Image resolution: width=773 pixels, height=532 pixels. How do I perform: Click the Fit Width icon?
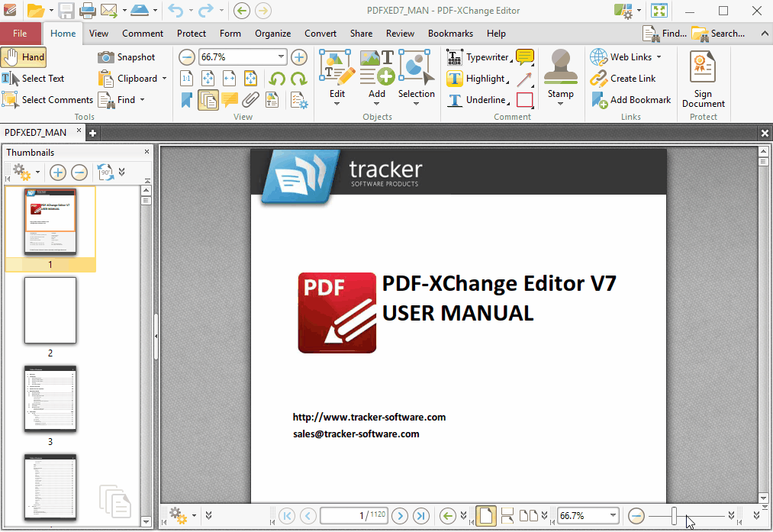[x=229, y=79]
